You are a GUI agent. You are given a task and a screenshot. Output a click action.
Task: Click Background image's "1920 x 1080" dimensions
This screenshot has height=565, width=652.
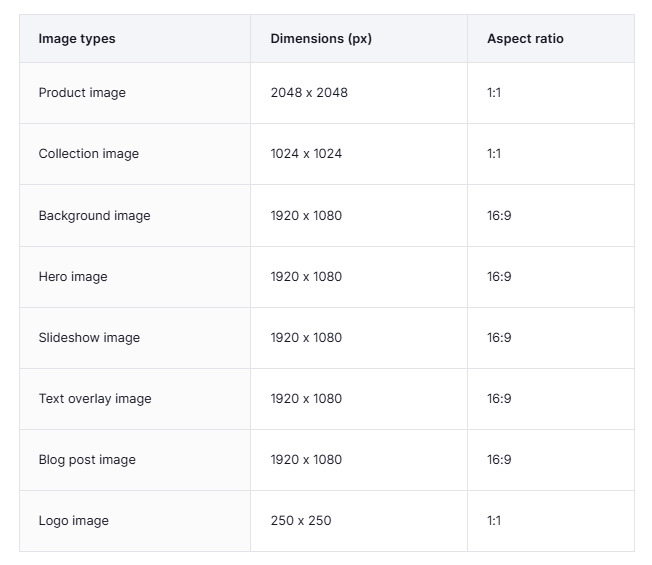[x=306, y=216]
